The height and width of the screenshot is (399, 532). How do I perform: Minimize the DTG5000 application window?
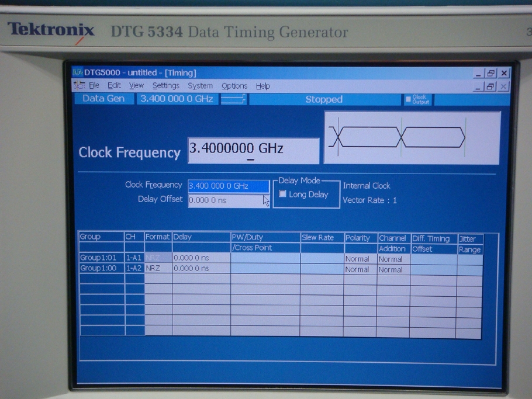point(478,73)
